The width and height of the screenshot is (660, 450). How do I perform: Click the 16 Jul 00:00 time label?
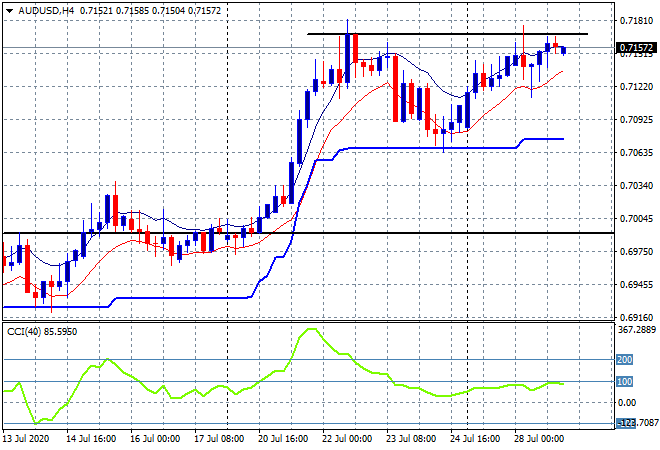coord(155,439)
